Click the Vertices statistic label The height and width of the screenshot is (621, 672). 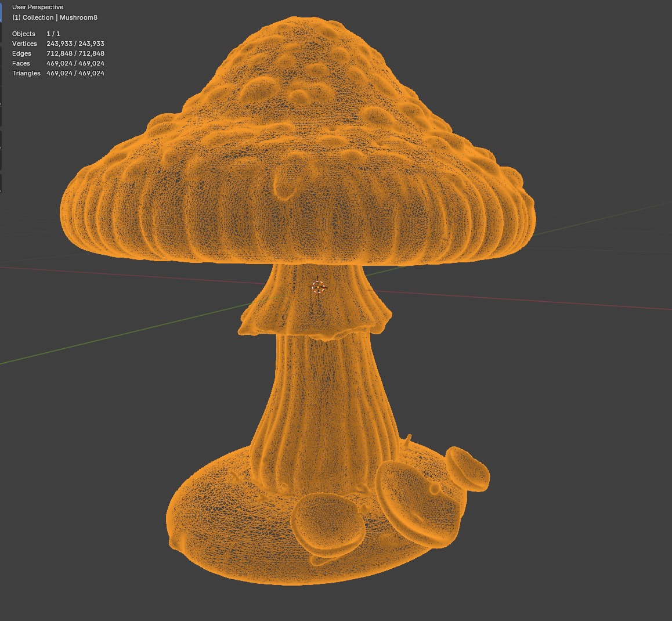pyautogui.click(x=24, y=44)
